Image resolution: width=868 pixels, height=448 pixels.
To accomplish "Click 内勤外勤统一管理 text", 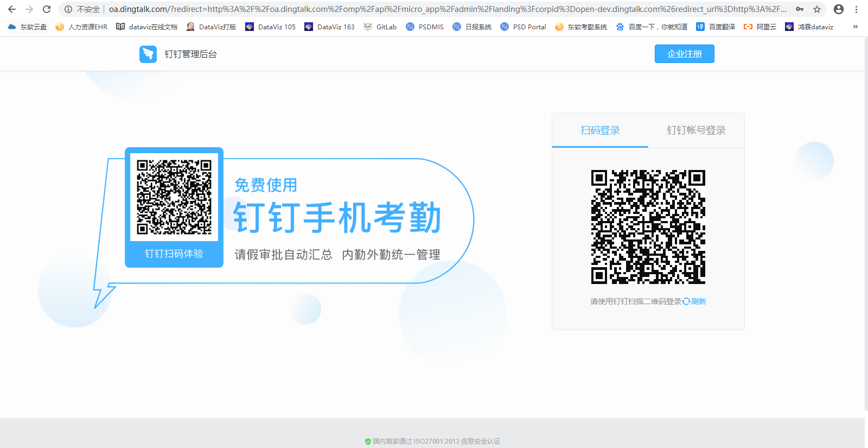I will pos(391,255).
